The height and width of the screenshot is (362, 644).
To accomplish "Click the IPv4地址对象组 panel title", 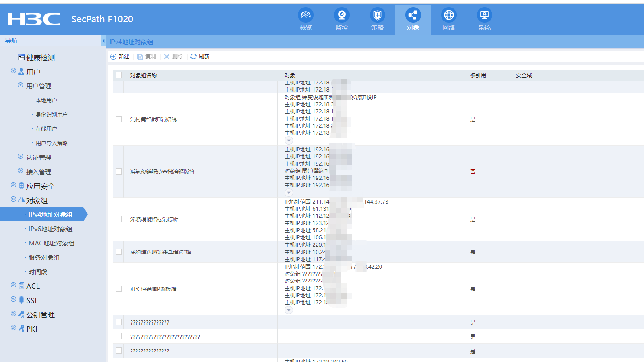I will click(131, 42).
